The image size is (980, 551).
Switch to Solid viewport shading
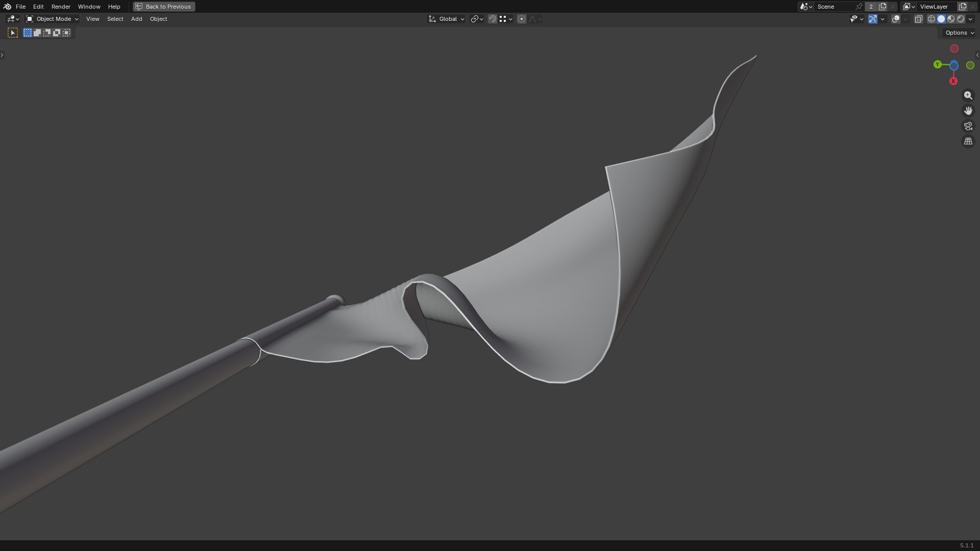coord(941,19)
